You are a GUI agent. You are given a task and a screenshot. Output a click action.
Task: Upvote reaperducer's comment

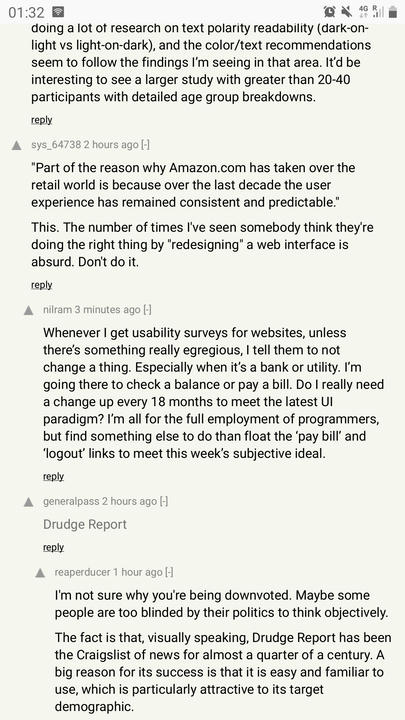click(40, 573)
